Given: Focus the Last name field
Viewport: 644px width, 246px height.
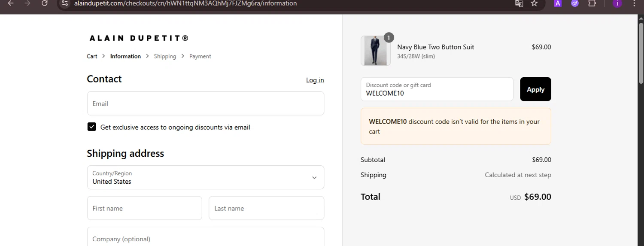Looking at the screenshot, I should pos(266,208).
